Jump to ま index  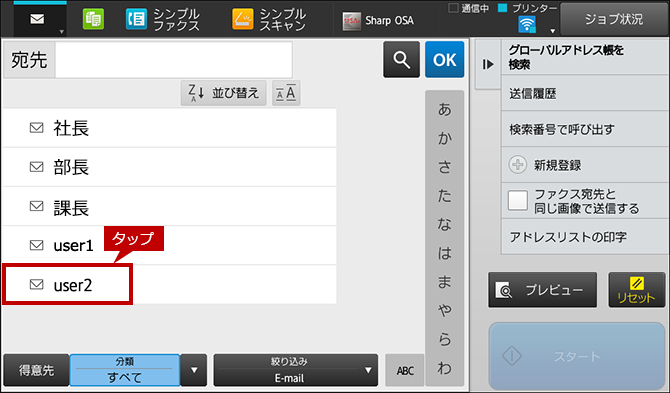(x=444, y=282)
